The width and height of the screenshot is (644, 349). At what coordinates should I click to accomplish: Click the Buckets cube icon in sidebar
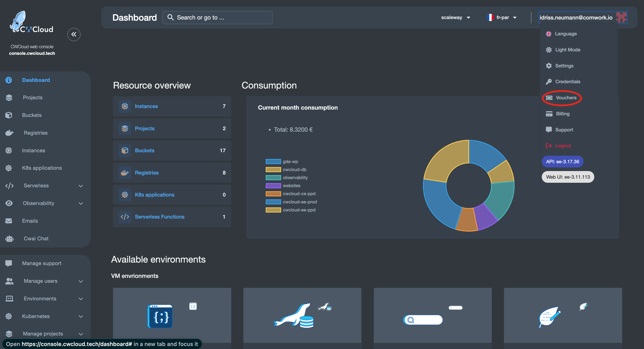click(x=9, y=115)
